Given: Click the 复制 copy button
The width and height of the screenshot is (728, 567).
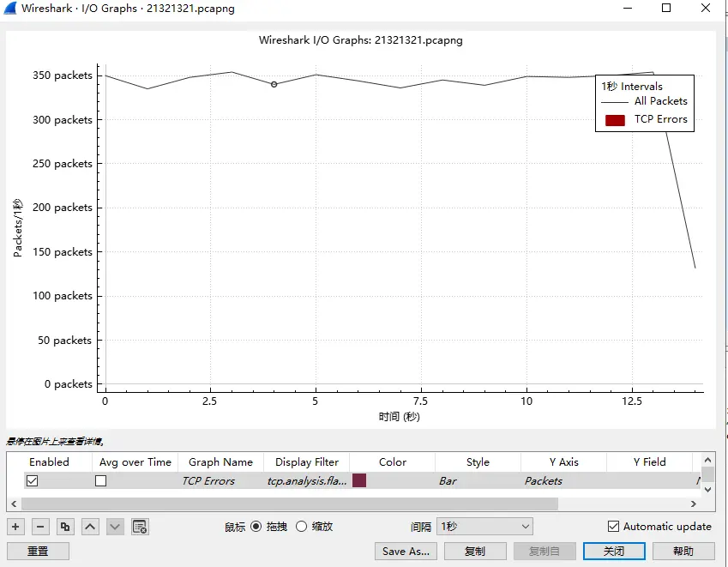Looking at the screenshot, I should tap(475, 552).
